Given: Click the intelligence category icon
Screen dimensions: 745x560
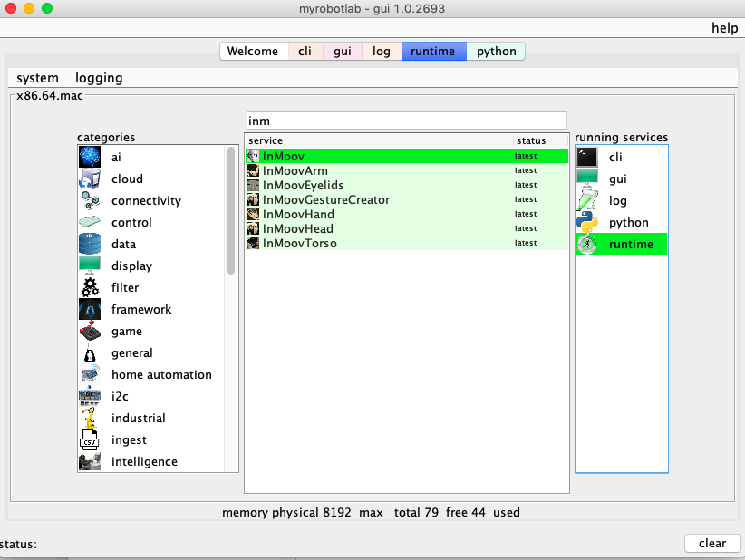Looking at the screenshot, I should point(90,461).
